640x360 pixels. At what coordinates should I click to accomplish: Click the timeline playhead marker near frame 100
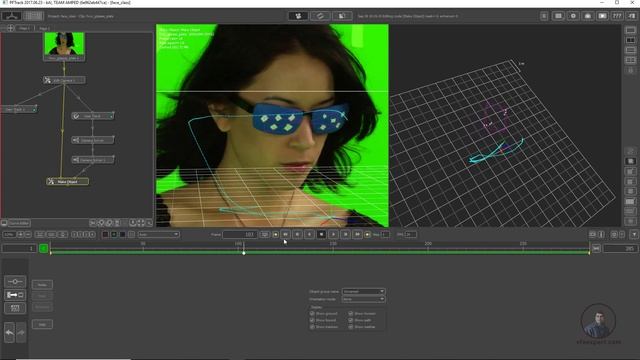click(x=244, y=253)
